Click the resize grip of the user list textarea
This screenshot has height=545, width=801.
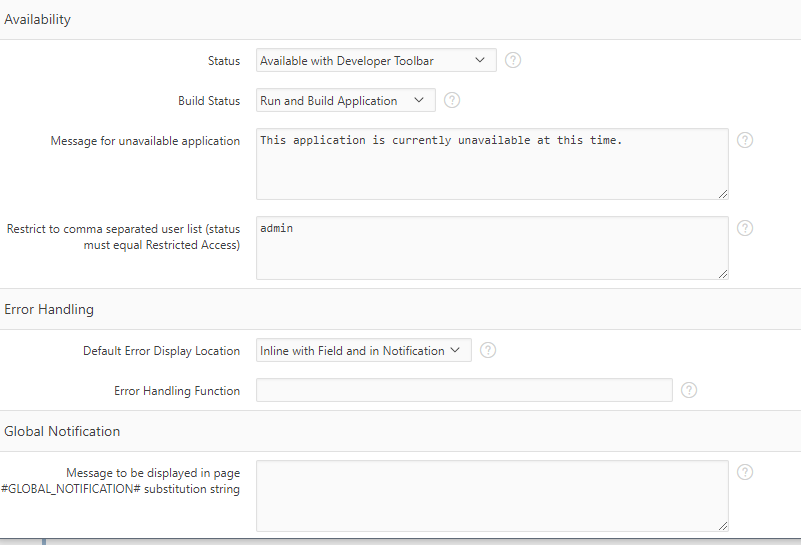[x=723, y=274]
